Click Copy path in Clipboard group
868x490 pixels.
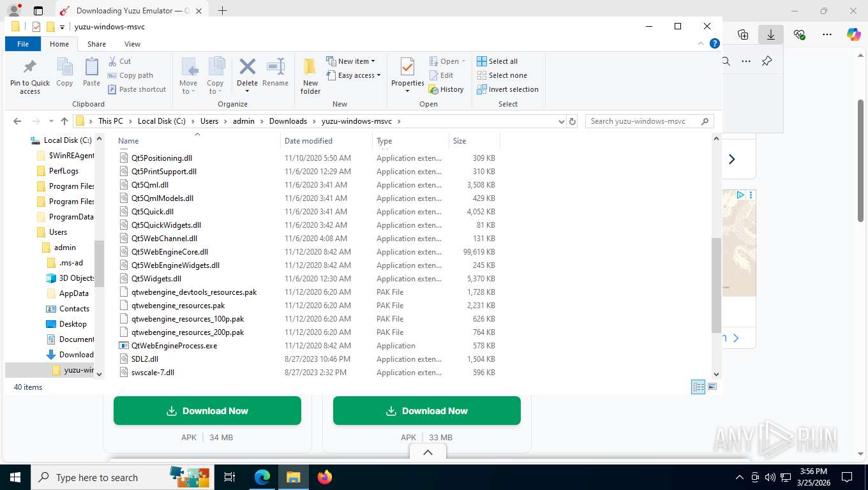[x=130, y=75]
